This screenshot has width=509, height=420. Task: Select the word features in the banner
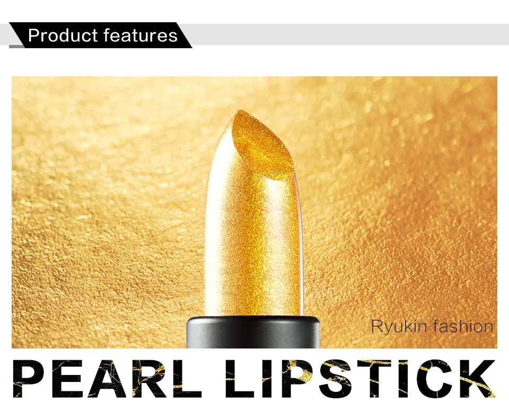pos(141,35)
